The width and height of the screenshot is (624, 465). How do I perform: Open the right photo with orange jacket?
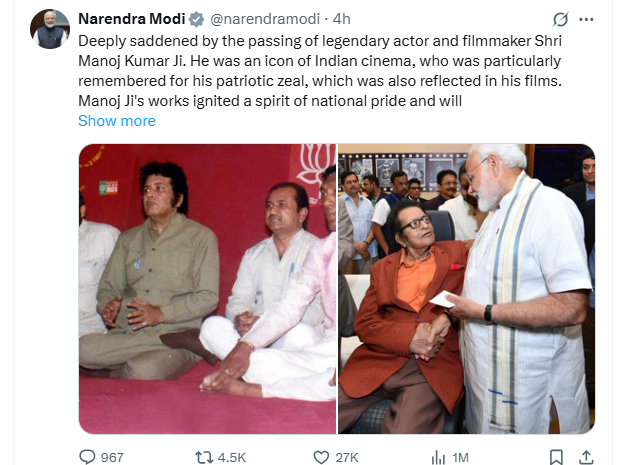[x=466, y=288]
